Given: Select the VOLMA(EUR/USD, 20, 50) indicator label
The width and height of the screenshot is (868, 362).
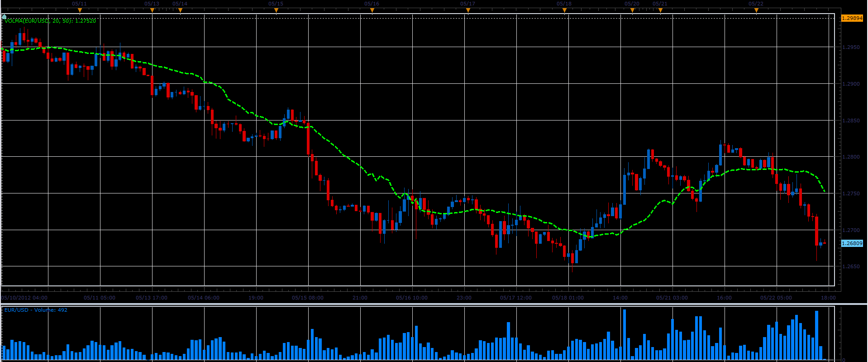Looking at the screenshot, I should 50,21.
